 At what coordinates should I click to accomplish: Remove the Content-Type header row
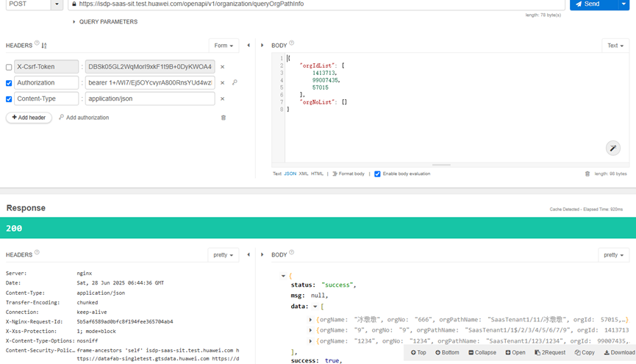point(222,99)
